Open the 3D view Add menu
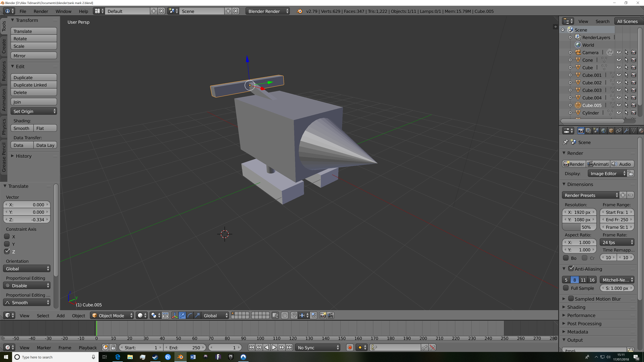Screen dimensions: 644x362 [x=61, y=316]
